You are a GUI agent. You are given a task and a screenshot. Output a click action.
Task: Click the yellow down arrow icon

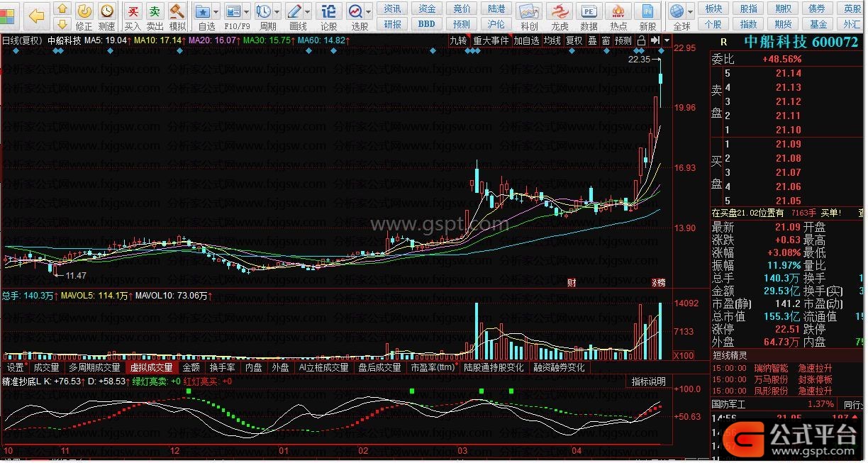click(x=62, y=25)
